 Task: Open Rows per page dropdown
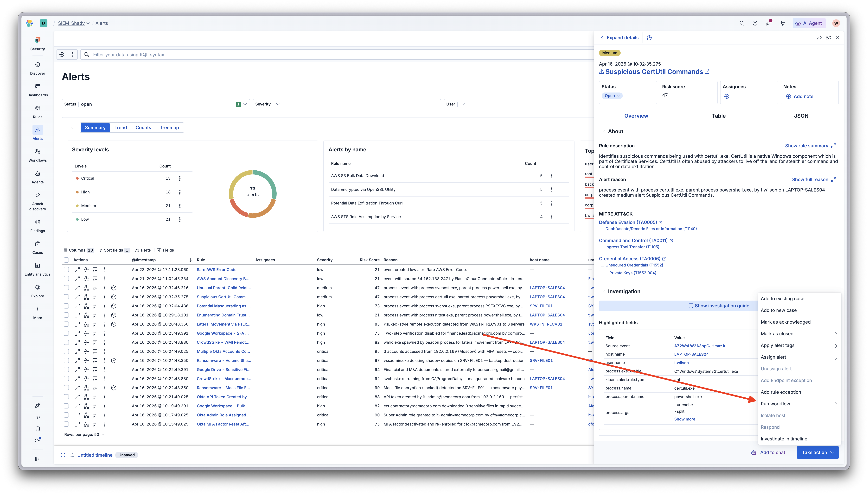coord(84,434)
